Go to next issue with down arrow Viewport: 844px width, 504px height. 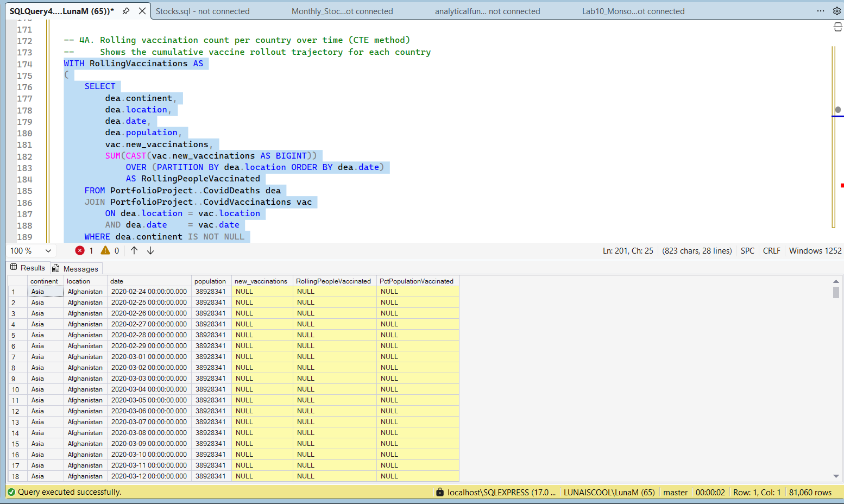coord(150,250)
